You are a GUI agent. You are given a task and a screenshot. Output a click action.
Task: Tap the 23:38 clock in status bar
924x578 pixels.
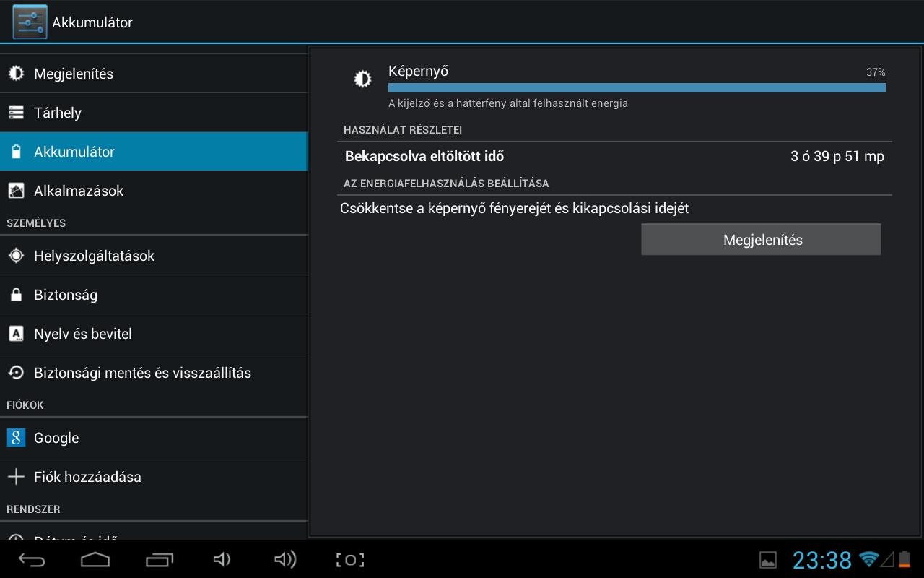click(x=822, y=560)
